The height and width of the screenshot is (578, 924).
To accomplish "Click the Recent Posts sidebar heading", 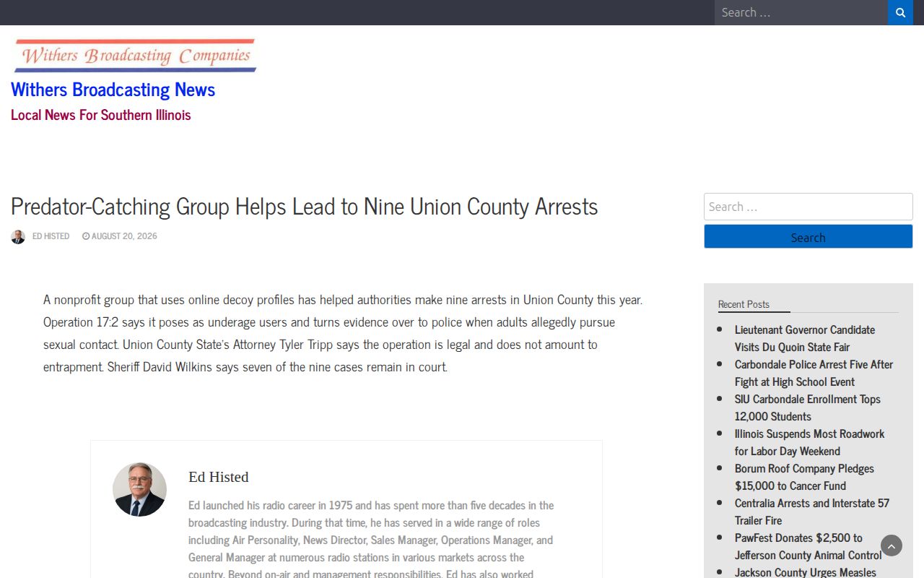I will coord(744,304).
